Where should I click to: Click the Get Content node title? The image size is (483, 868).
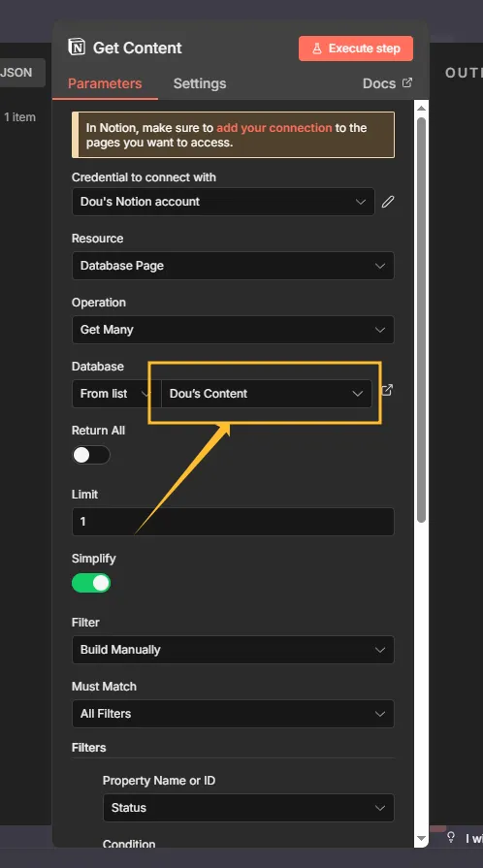tap(138, 48)
